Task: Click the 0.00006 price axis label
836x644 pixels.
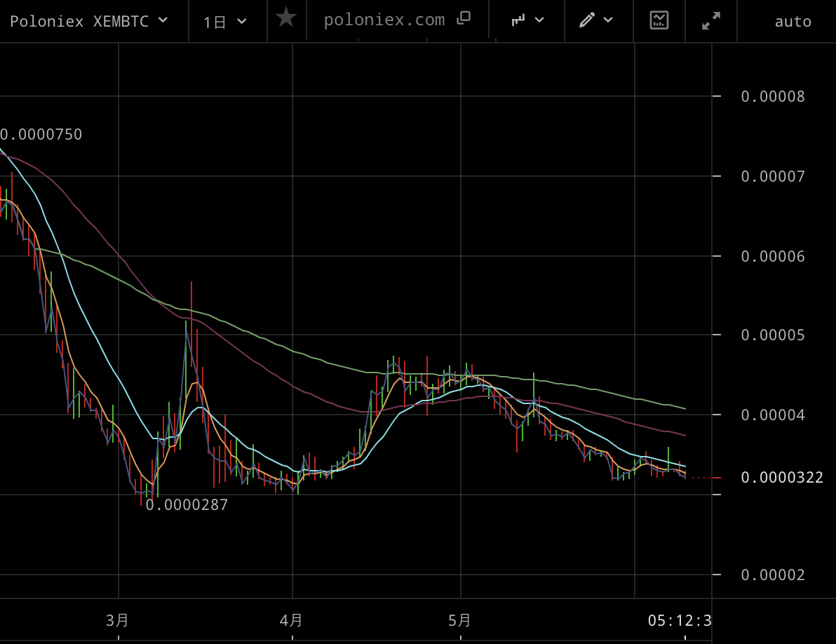Action: 773,257
